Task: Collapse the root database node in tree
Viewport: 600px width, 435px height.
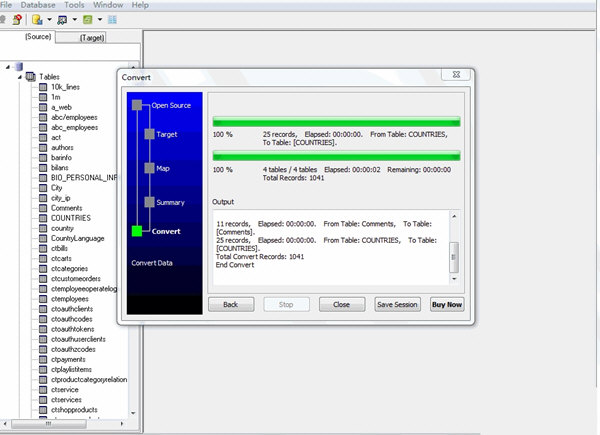Action: click(x=7, y=67)
